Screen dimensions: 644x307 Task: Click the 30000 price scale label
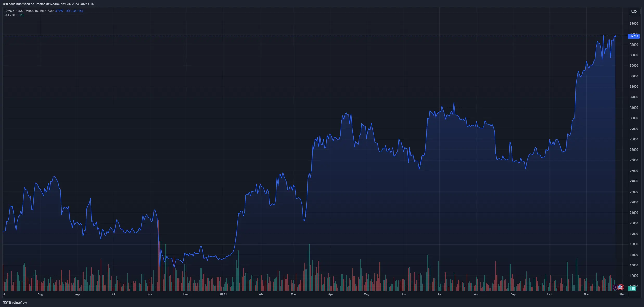(x=634, y=118)
